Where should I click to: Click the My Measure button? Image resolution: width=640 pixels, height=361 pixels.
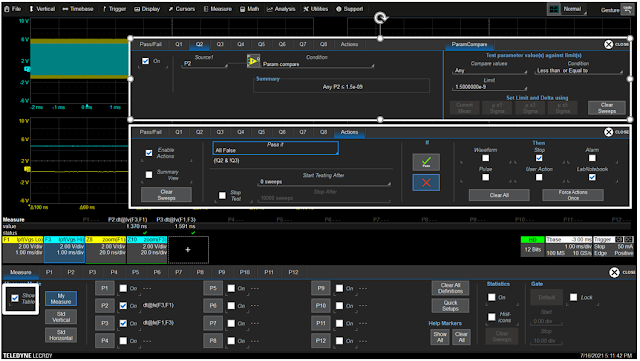tap(61, 299)
